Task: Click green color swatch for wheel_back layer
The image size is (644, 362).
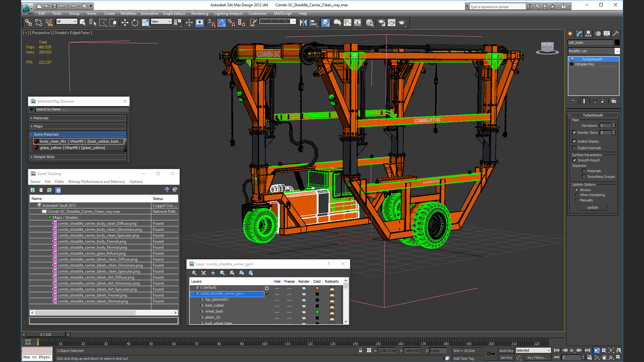Action: click(317, 312)
